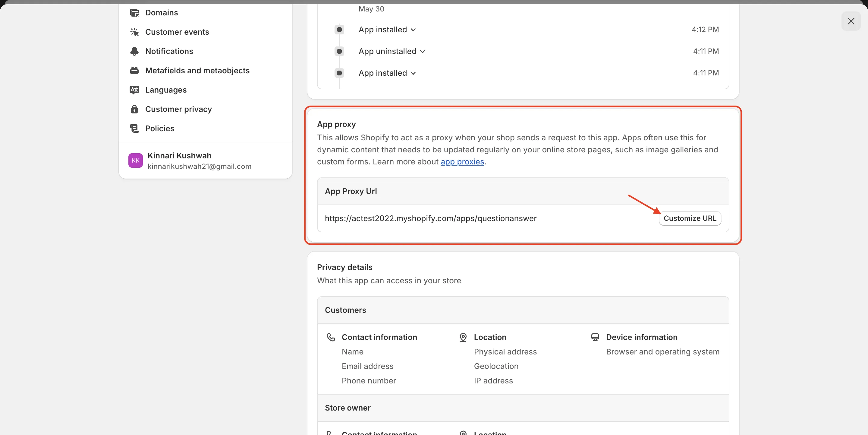Click the Contact information phone icon under Customers
Screen dimensions: 868x435
331,337
